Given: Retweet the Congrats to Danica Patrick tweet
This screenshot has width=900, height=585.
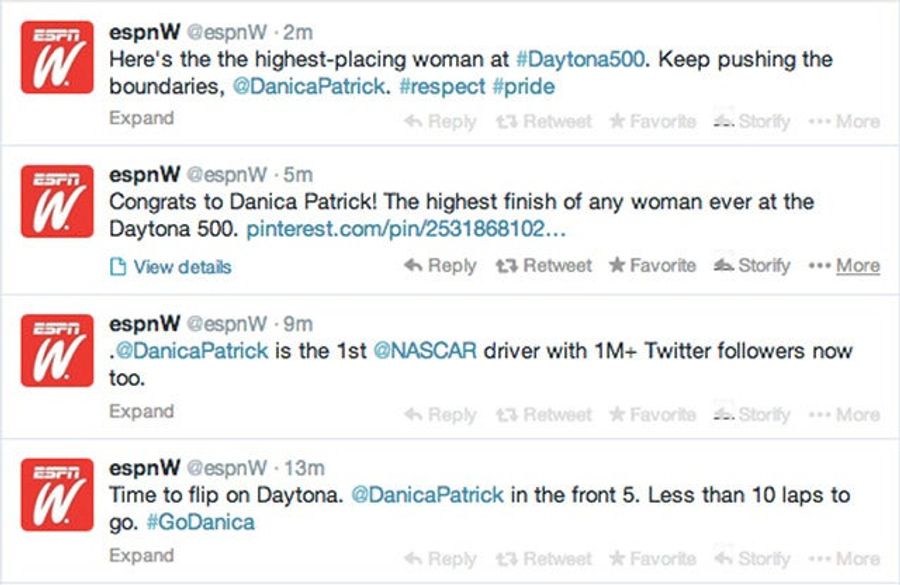Looking at the screenshot, I should [544, 266].
